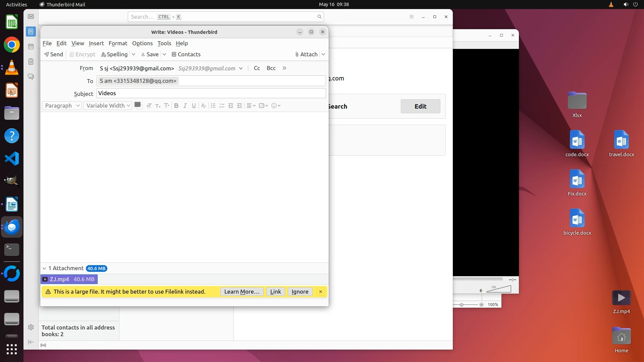Viewport: 644px width, 362px height.
Task: Click the increase indent icon
Action: pyautogui.click(x=239, y=106)
